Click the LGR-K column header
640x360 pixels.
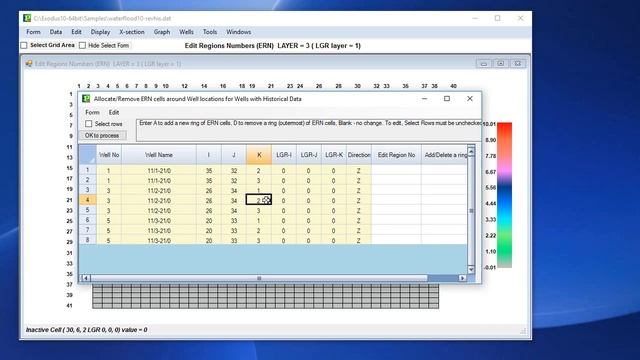pos(334,155)
